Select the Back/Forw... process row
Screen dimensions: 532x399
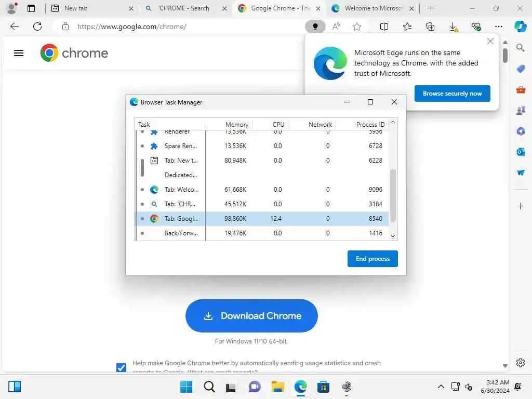click(262, 233)
